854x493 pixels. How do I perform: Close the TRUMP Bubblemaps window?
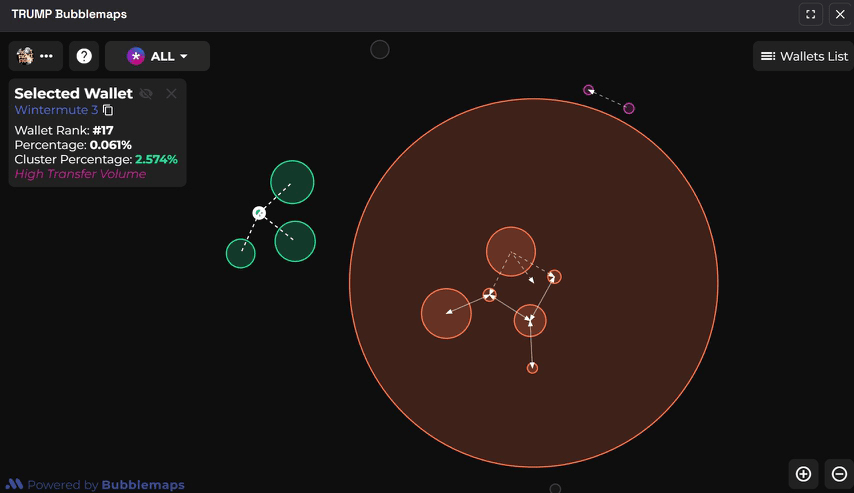[x=840, y=14]
